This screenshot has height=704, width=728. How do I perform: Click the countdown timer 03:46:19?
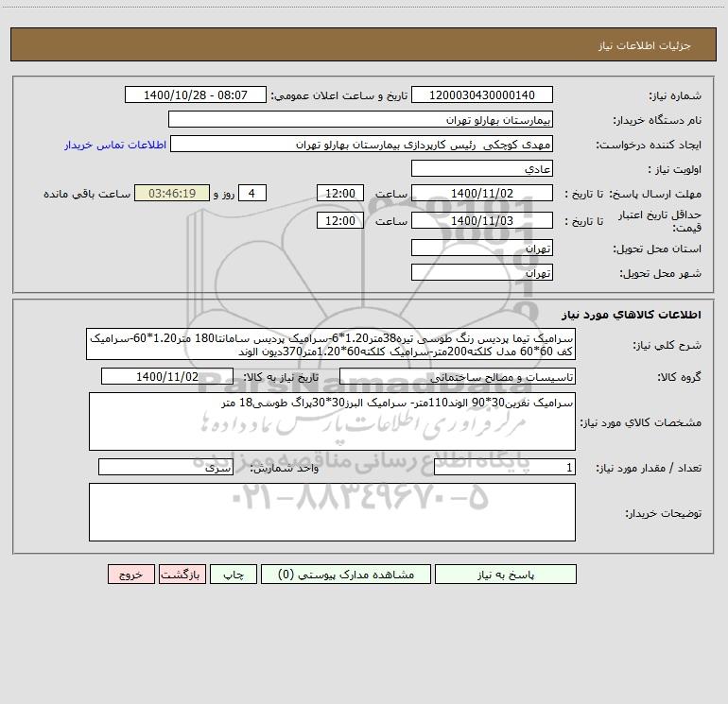coord(172,193)
